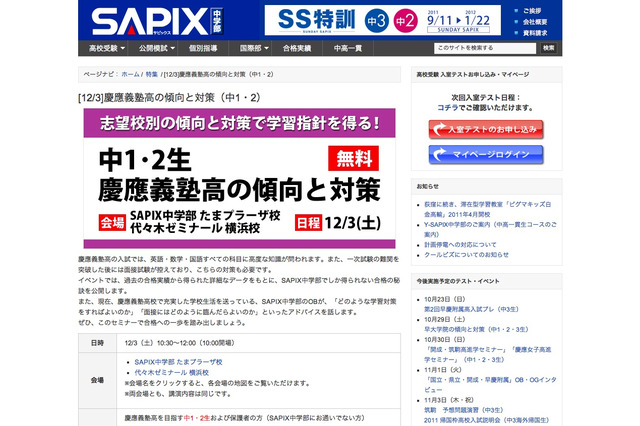Click the 12/3（土）10:30〜12:00 time cell

[x=258, y=343]
